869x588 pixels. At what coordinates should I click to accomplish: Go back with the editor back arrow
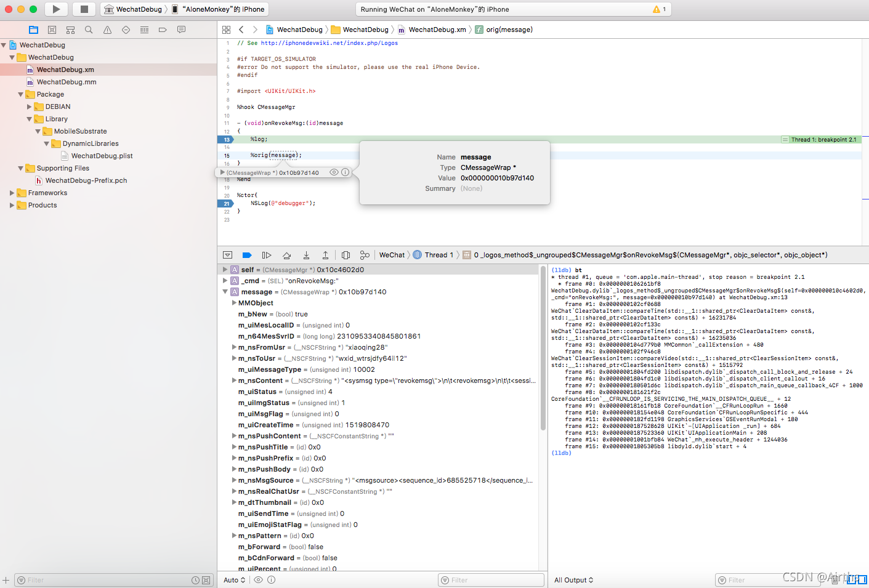pyautogui.click(x=241, y=30)
